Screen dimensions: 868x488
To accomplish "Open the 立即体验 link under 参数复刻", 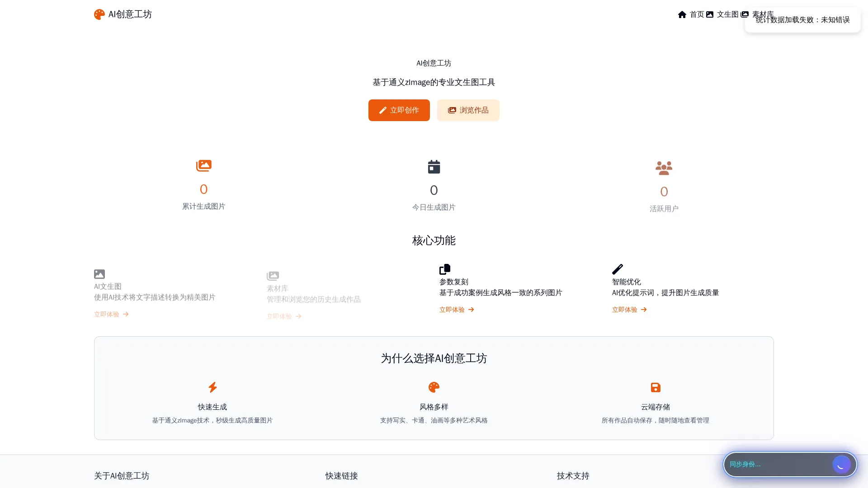I will [x=456, y=310].
